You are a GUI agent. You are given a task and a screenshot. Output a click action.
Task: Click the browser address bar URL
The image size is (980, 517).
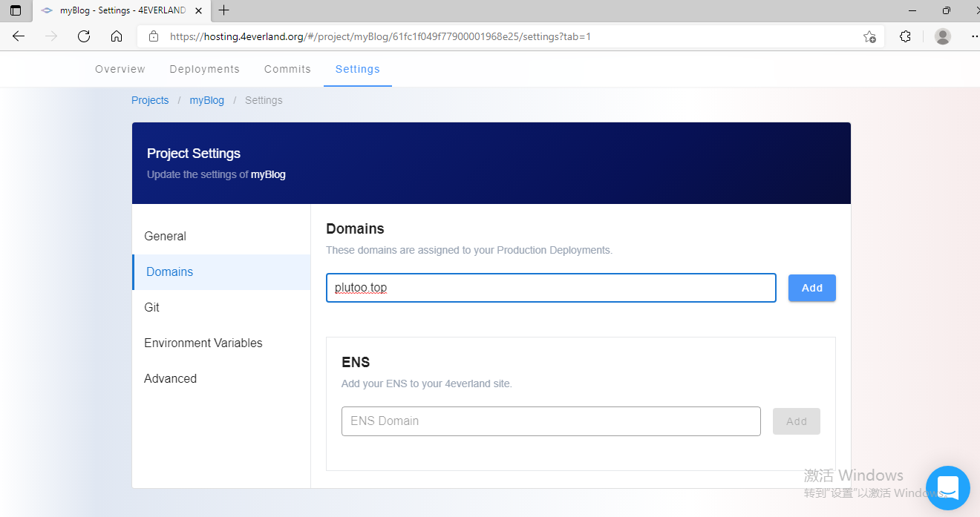(380, 36)
